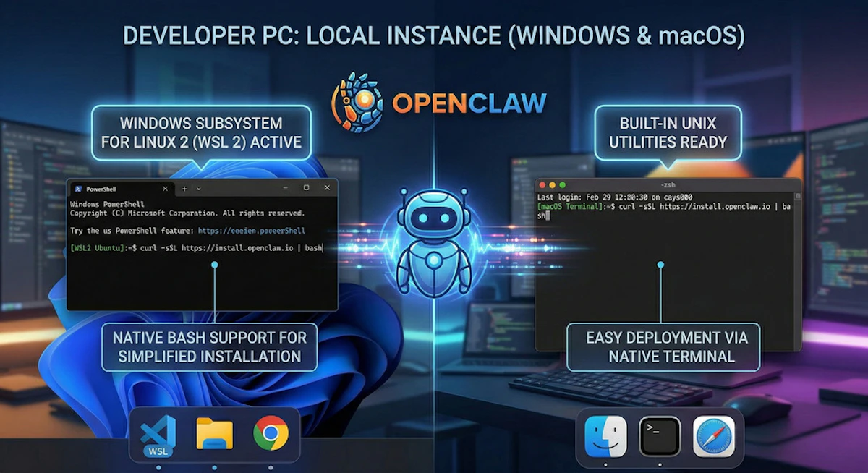Open the https://ceeien.poeeerShell link

coord(252,231)
